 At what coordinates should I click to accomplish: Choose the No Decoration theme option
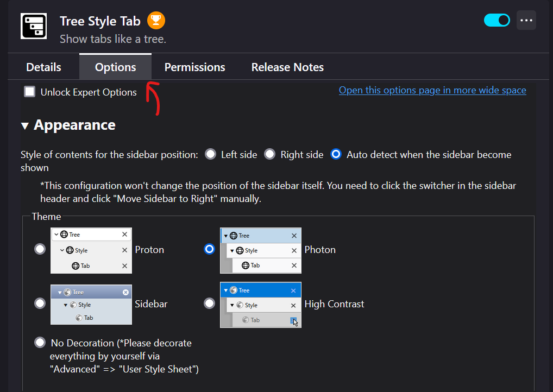pyautogui.click(x=40, y=343)
